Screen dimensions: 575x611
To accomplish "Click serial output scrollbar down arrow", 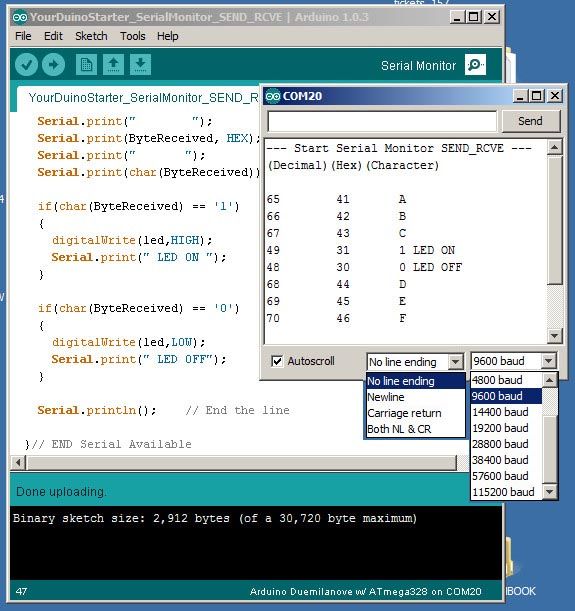I will [x=554, y=336].
